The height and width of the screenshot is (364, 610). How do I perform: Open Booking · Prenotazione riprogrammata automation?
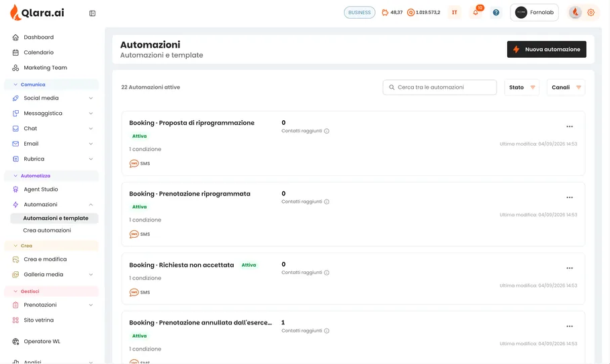(190, 193)
